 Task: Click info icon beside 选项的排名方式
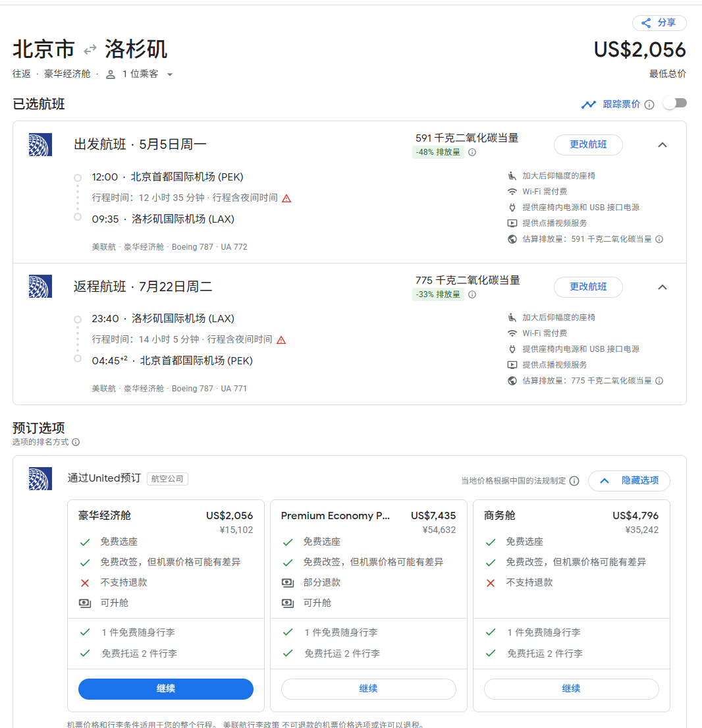(76, 442)
